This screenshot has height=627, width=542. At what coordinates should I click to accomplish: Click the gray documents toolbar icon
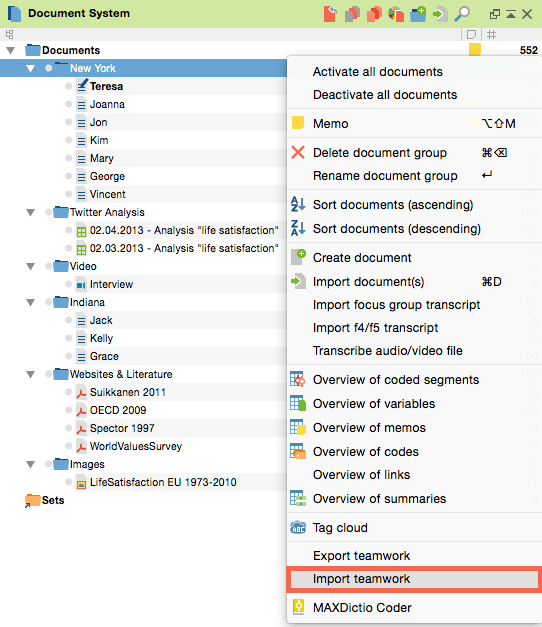[352, 14]
